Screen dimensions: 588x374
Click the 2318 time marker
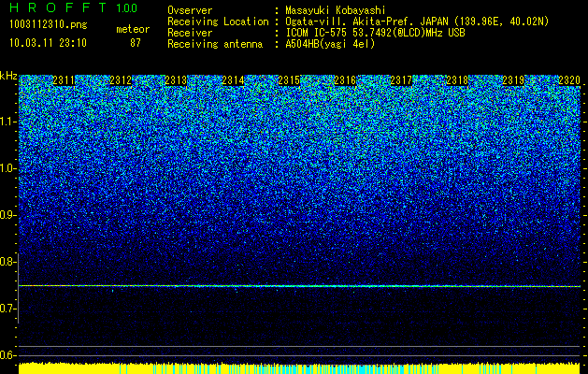[x=457, y=80]
